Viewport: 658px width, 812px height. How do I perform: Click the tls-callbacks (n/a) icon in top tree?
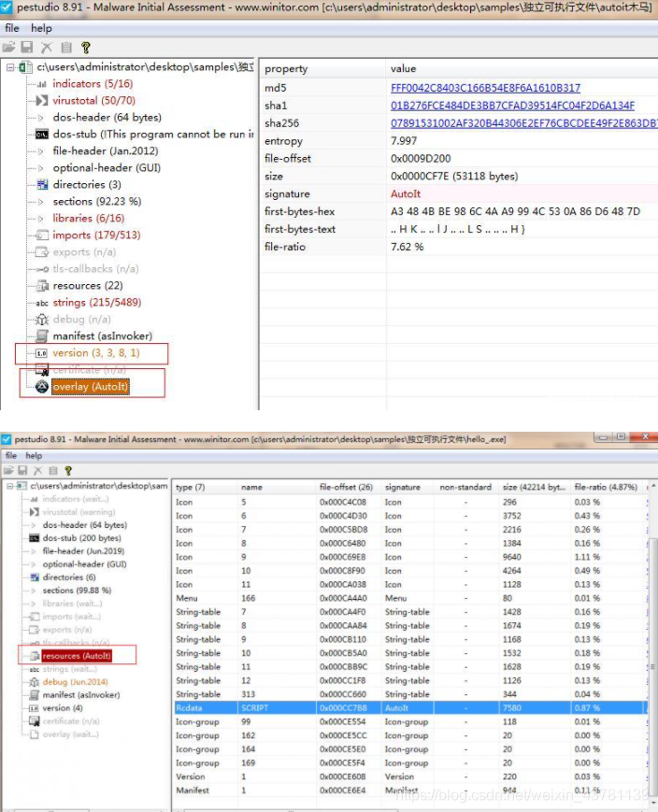41,269
